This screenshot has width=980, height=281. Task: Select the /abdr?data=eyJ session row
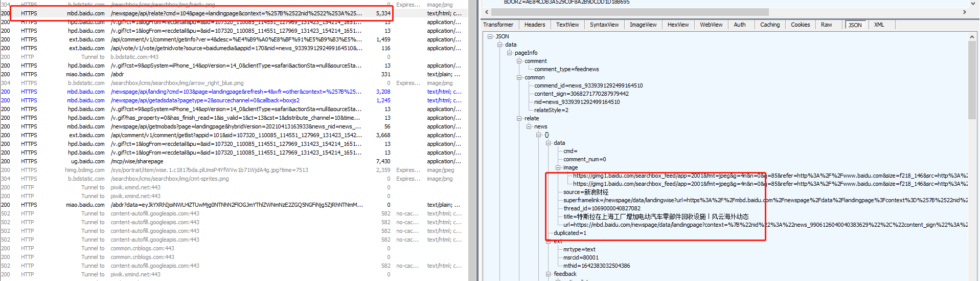coord(234,205)
